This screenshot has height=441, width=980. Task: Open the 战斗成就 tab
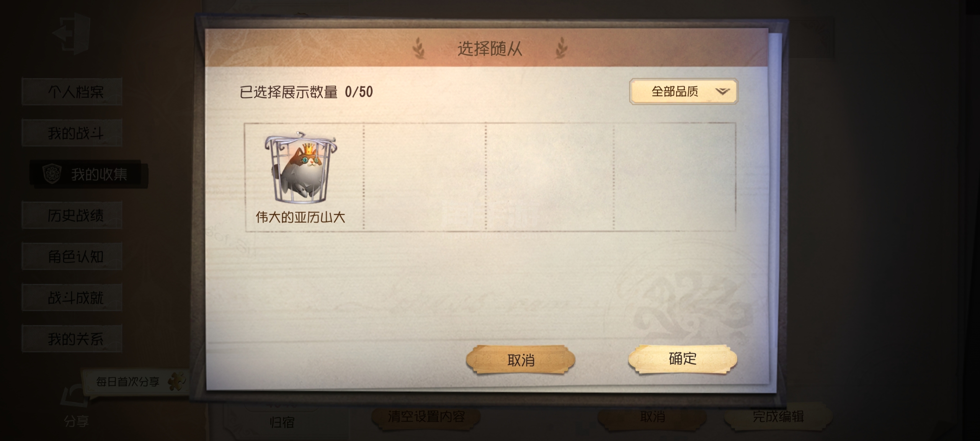[x=72, y=297]
